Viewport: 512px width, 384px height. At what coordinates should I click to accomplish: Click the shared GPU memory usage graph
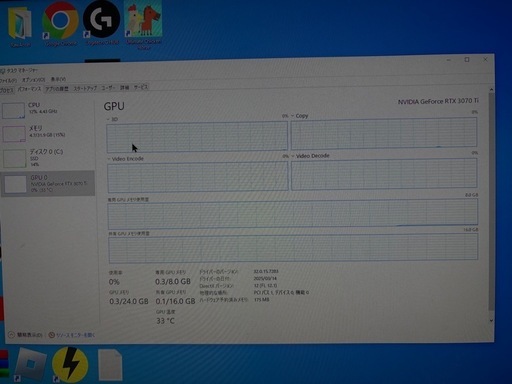pos(293,248)
